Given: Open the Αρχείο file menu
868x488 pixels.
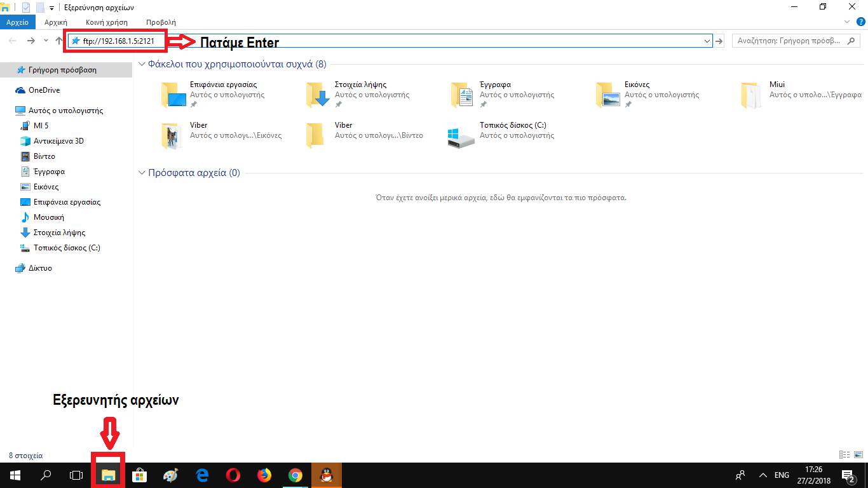Looking at the screenshot, I should pyautogui.click(x=17, y=22).
